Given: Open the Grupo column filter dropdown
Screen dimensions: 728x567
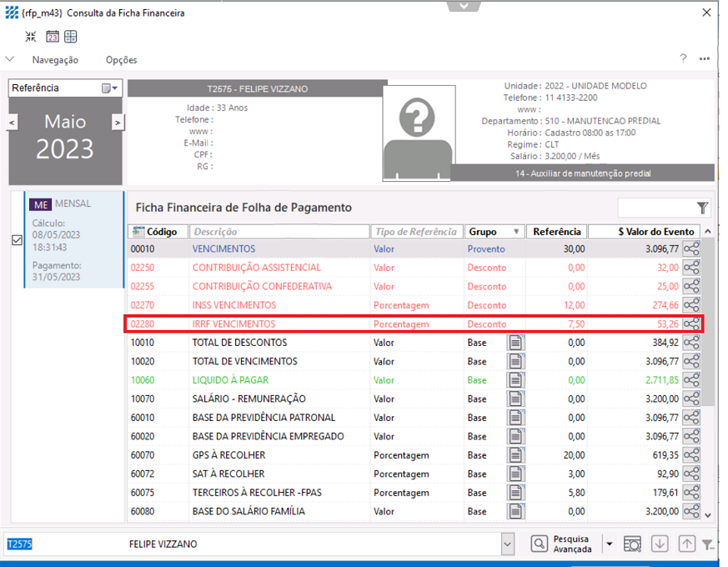Looking at the screenshot, I should 516,232.
